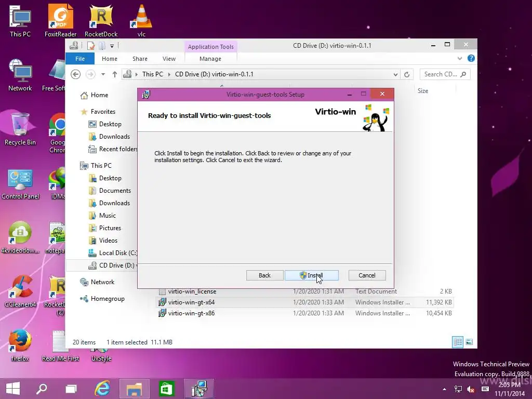Select the virtio-win-gt-x64 installer file
The height and width of the screenshot is (399, 532).
[x=191, y=302]
